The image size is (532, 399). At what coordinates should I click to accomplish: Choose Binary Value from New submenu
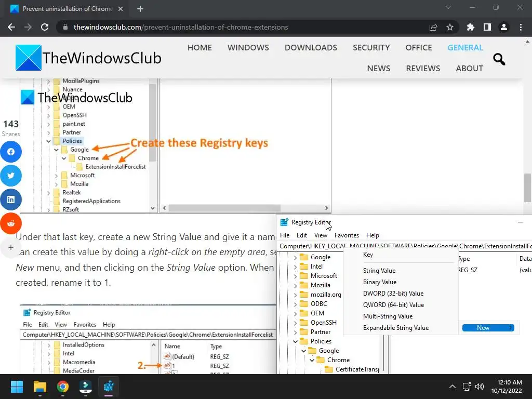pyautogui.click(x=380, y=282)
